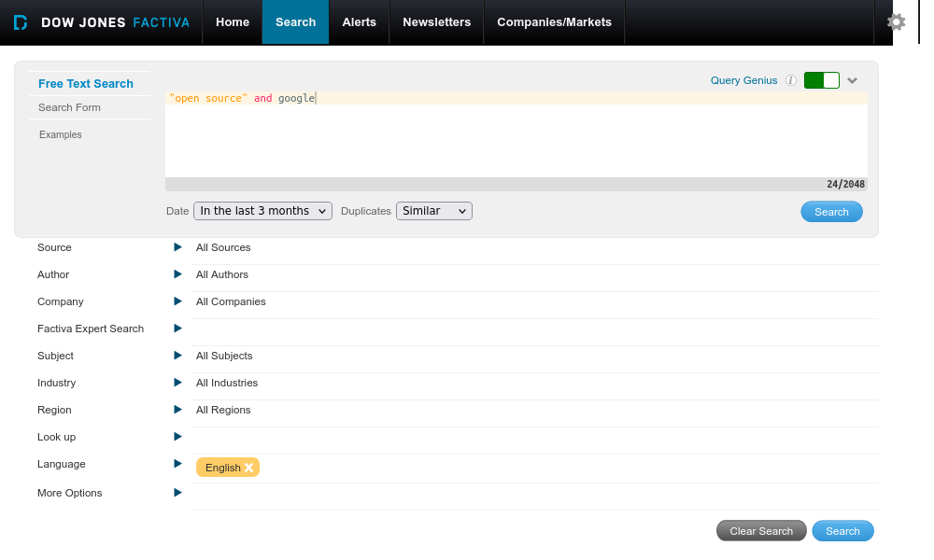Click the Dow Jones Factiva logo icon
This screenshot has height=560, width=934.
pyautogui.click(x=21, y=22)
